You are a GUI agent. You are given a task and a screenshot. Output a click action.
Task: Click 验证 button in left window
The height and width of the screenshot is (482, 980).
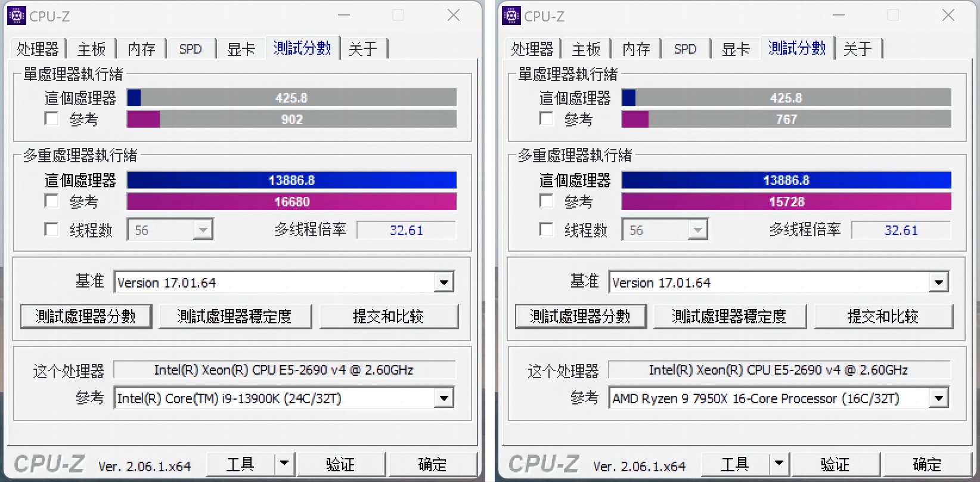click(x=340, y=464)
